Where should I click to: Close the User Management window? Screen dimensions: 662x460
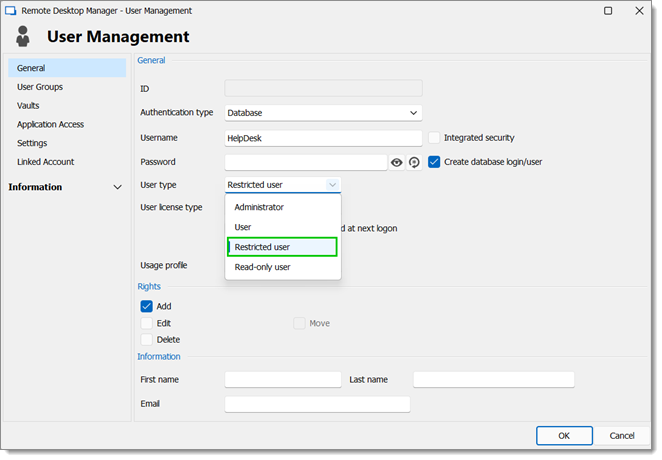click(x=639, y=11)
